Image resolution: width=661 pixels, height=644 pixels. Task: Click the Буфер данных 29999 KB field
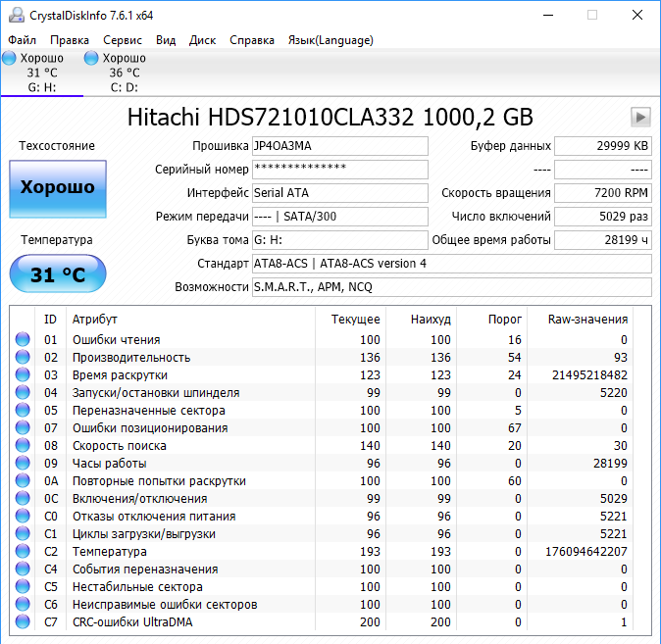tap(603, 146)
